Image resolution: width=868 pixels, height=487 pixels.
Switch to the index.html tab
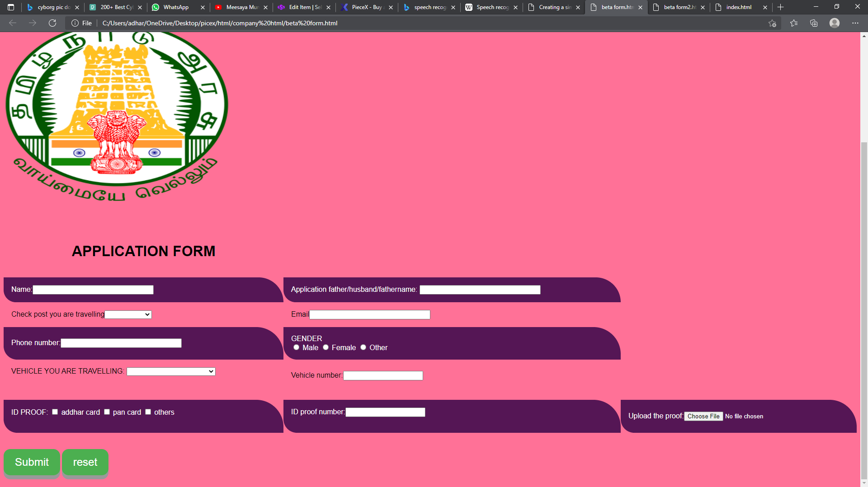[739, 7]
